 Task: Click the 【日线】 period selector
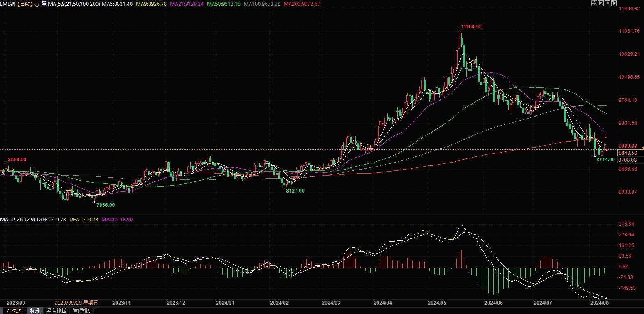pyautogui.click(x=25, y=4)
